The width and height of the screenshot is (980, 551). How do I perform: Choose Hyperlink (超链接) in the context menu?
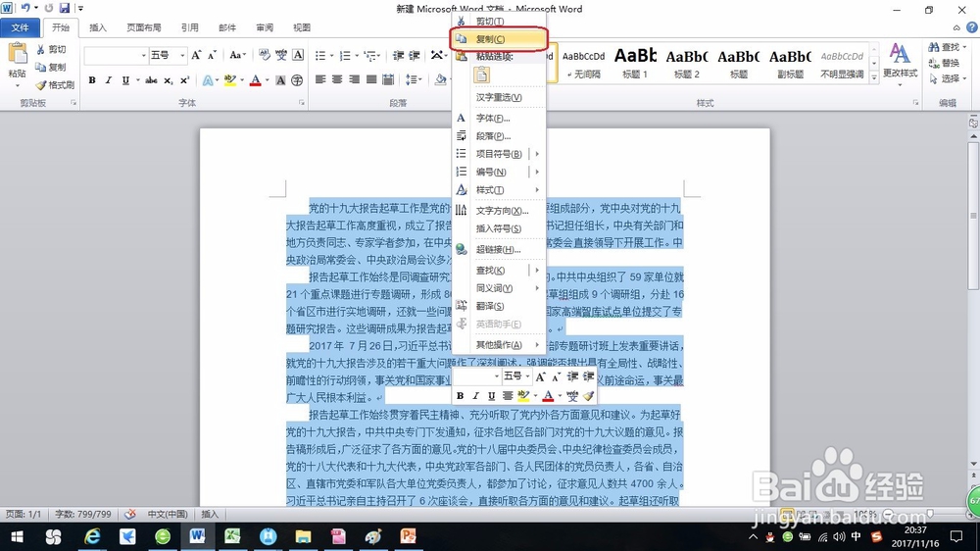[498, 250]
